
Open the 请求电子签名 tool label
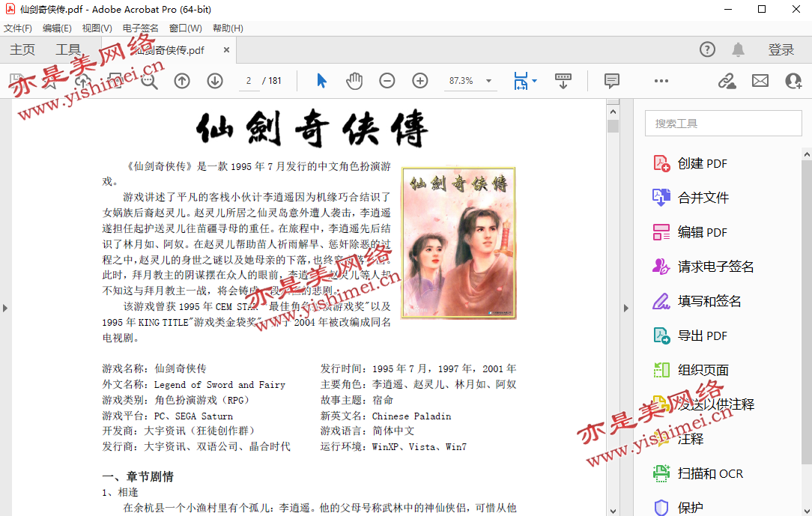coord(715,267)
